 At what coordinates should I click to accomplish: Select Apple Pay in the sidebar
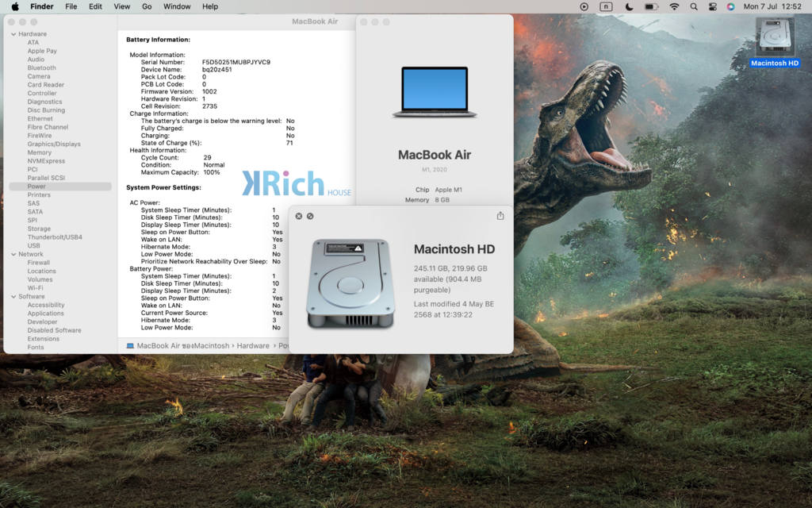(x=42, y=51)
